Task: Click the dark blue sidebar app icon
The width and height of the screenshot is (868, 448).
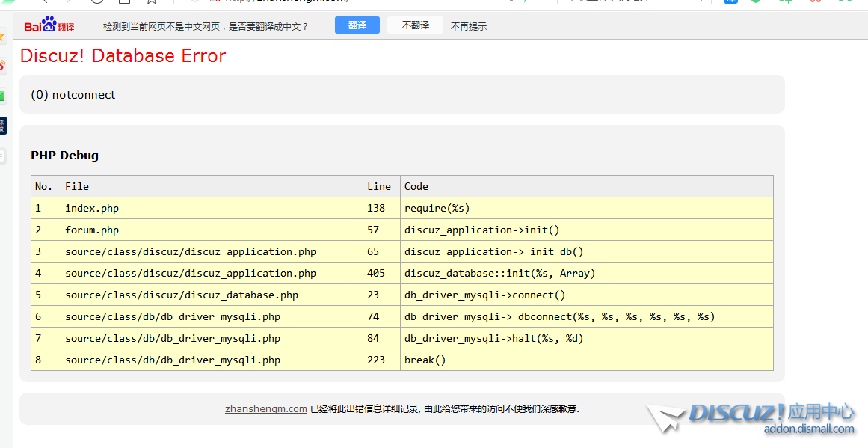Action: click(3, 126)
